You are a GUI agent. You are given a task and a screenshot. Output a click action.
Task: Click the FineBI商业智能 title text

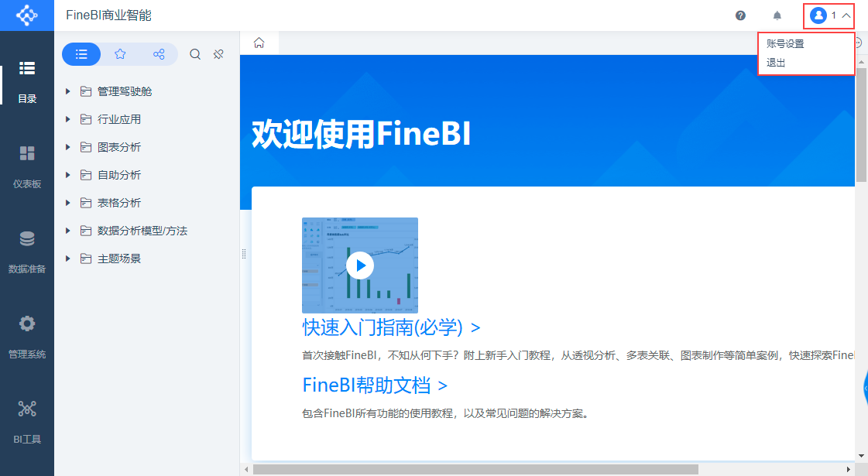click(108, 15)
